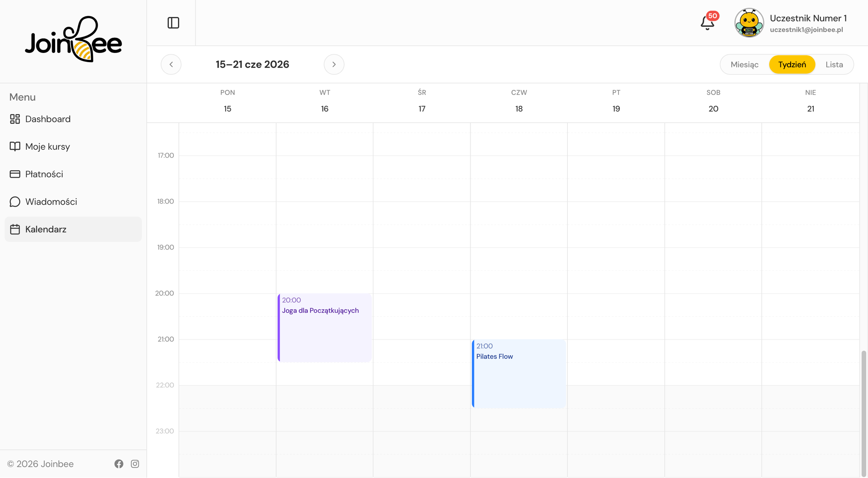The width and height of the screenshot is (868, 478).
Task: Switch to Miesiąc view
Action: point(744,64)
